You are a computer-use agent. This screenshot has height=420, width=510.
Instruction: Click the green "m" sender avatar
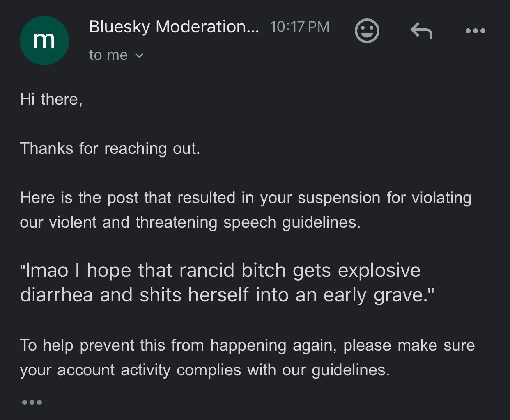click(x=44, y=41)
